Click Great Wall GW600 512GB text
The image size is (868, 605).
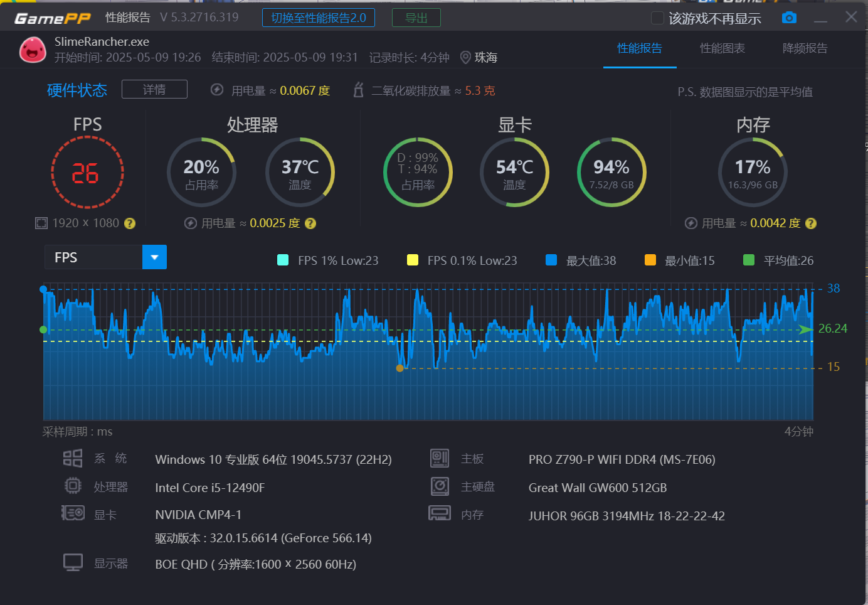(x=598, y=488)
